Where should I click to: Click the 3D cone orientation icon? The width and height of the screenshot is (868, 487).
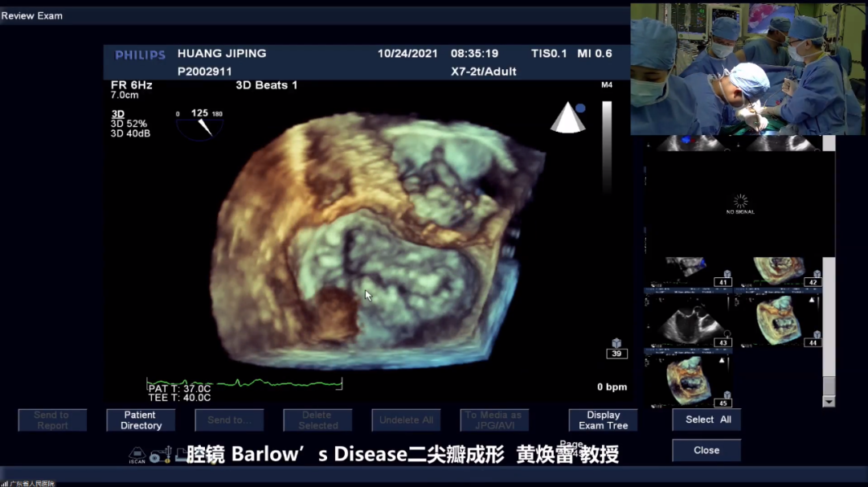(x=567, y=117)
